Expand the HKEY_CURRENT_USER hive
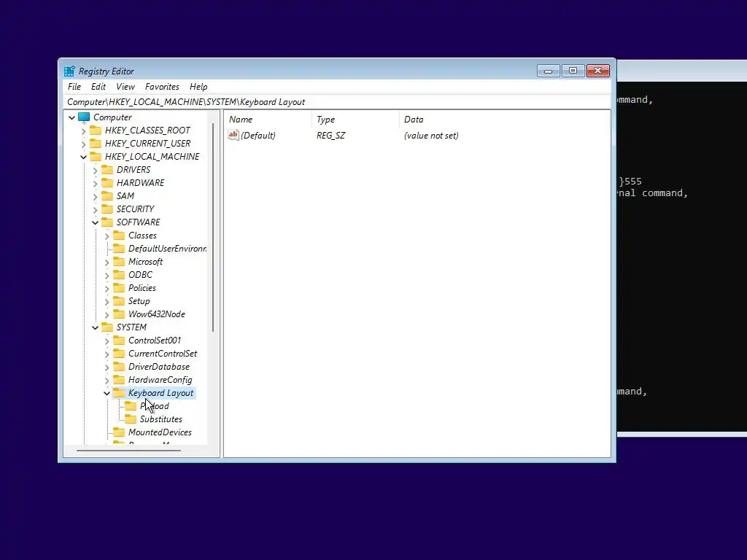Image resolution: width=747 pixels, height=560 pixels. click(84, 144)
